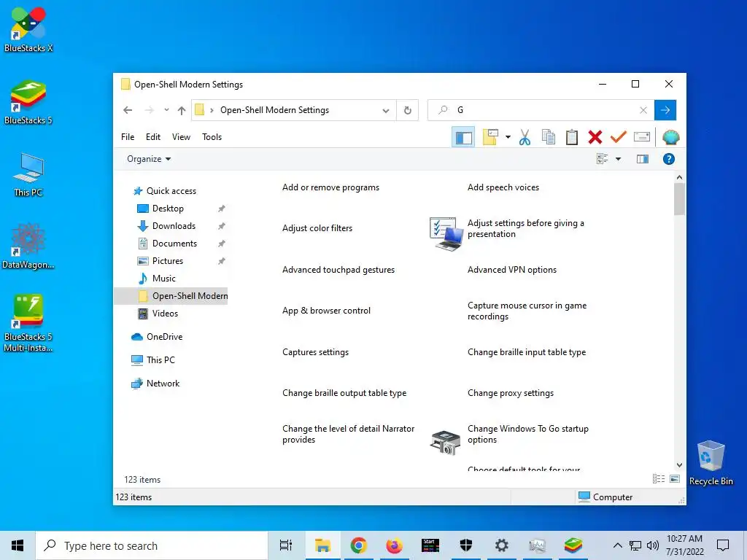
Task: Select BlueStacks 5 Multi-Instance desktop shortcut
Action: pos(28,324)
